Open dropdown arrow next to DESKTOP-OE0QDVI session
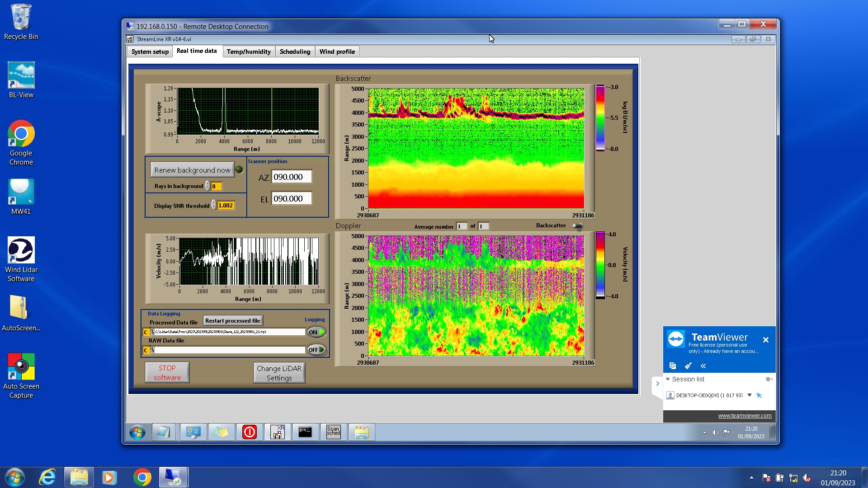 tap(749, 395)
